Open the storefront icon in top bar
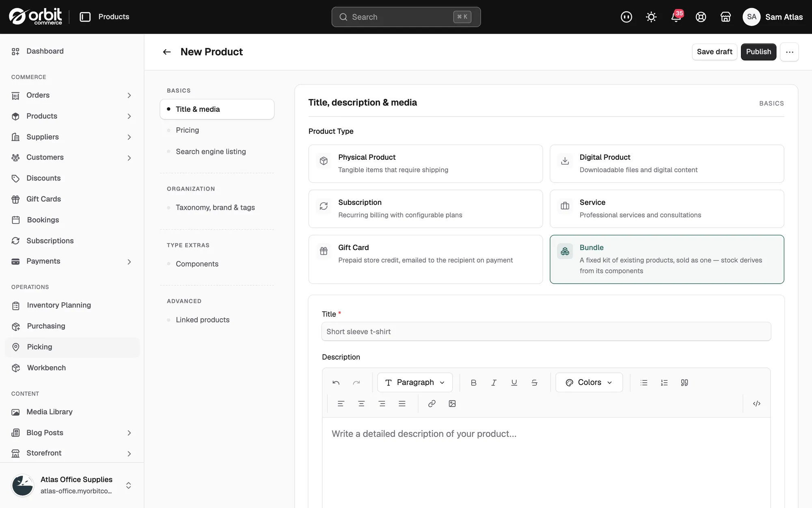Image resolution: width=812 pixels, height=508 pixels. [726, 17]
